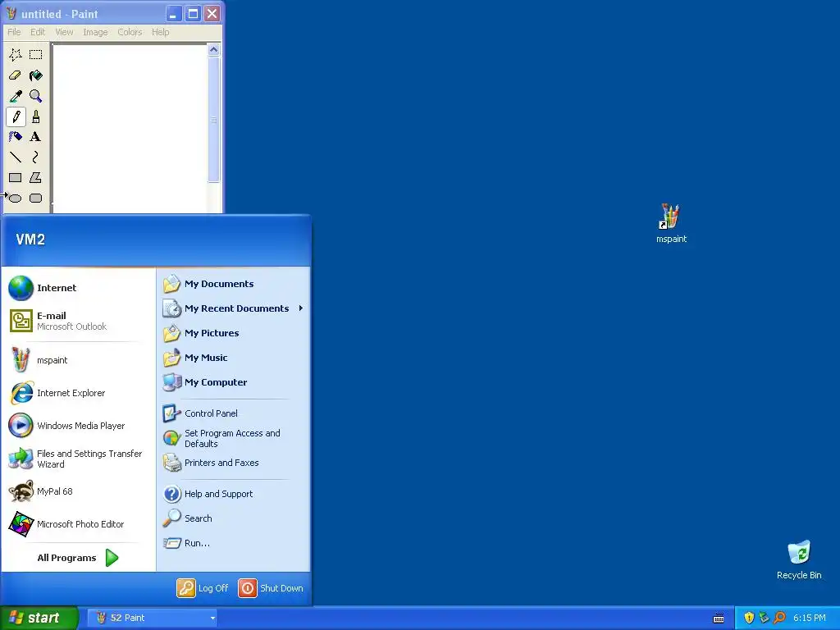This screenshot has width=840, height=630.
Task: Open Internet from the Start menu
Action: pyautogui.click(x=78, y=288)
